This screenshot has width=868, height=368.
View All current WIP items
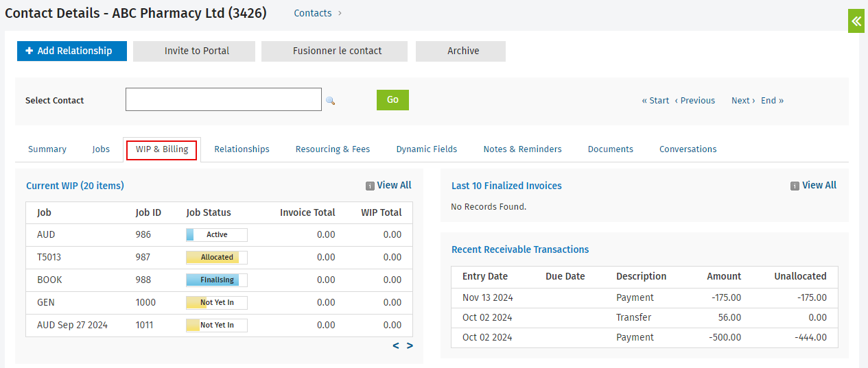coord(394,186)
